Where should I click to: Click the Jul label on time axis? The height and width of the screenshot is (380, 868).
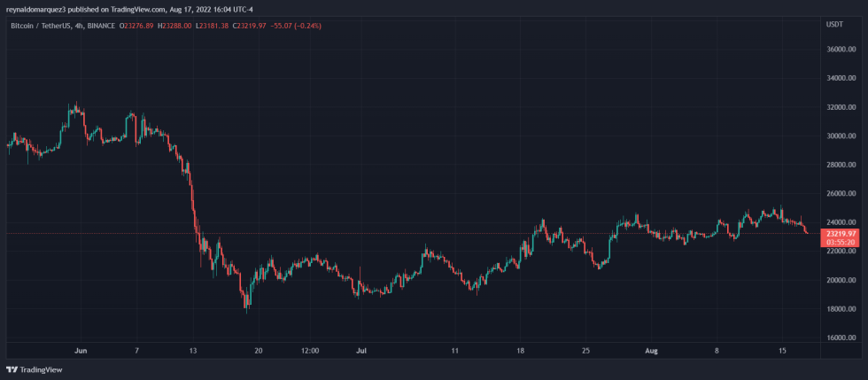point(360,351)
